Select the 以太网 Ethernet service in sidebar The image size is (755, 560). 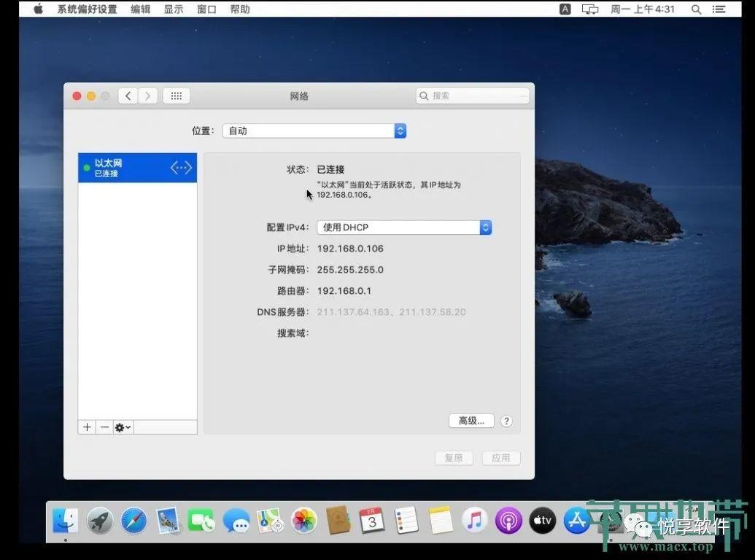tap(137, 168)
